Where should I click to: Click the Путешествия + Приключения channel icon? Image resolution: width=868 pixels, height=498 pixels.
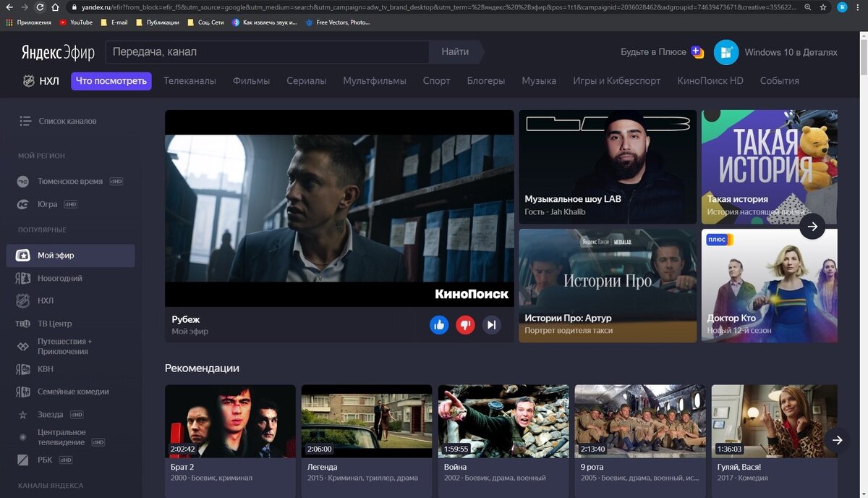click(23, 347)
